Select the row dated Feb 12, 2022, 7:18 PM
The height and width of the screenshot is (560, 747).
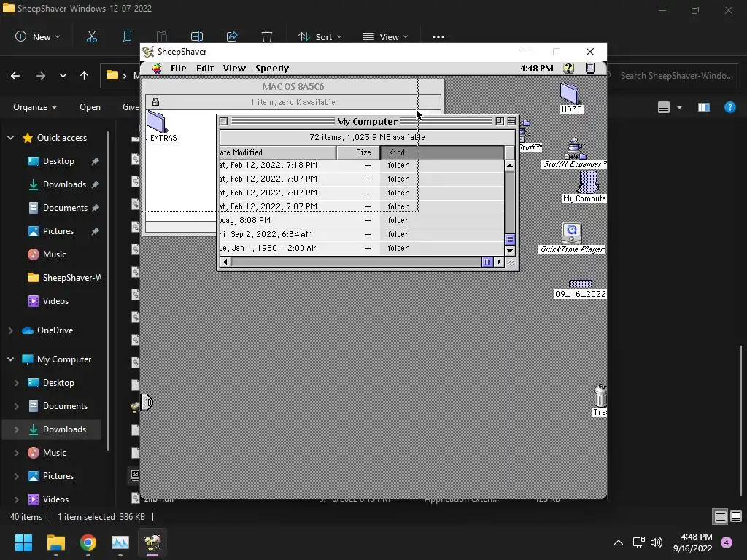(x=362, y=166)
